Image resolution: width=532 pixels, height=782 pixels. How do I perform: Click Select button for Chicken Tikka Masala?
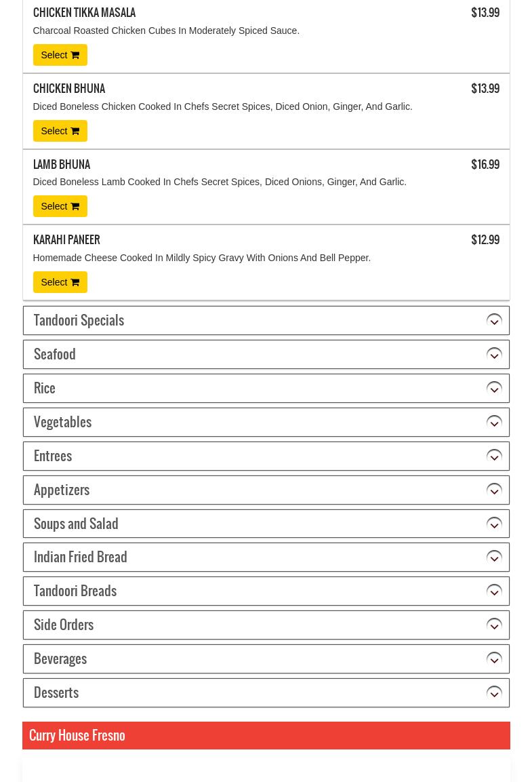[60, 55]
